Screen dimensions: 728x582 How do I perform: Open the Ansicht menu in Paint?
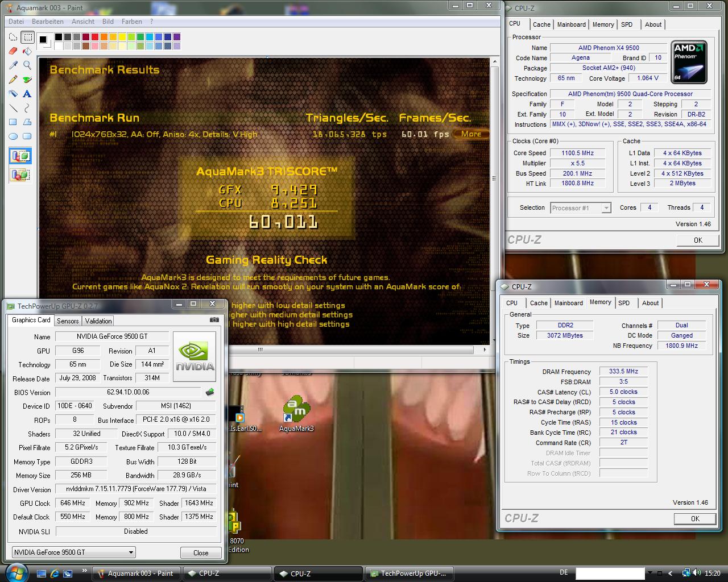click(83, 22)
